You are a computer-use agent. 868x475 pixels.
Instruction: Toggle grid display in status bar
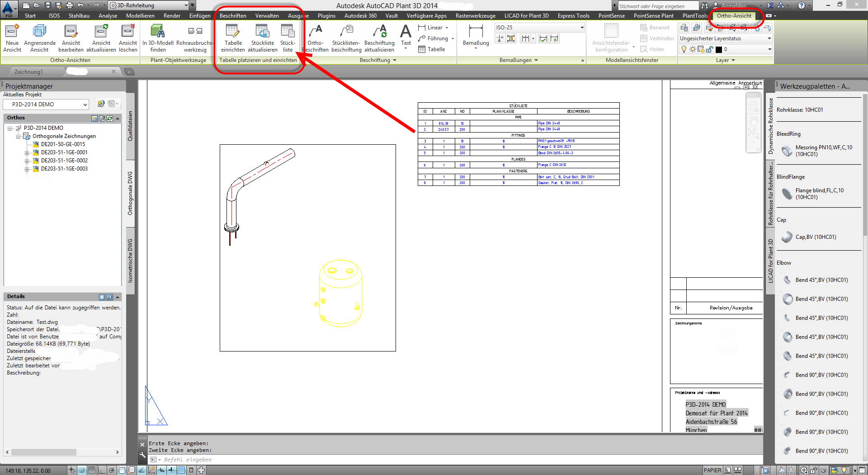[x=92, y=470]
